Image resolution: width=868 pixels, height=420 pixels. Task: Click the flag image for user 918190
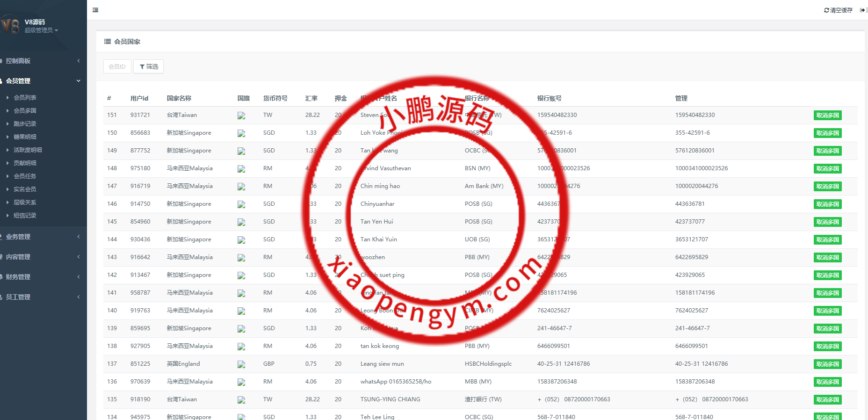click(241, 400)
